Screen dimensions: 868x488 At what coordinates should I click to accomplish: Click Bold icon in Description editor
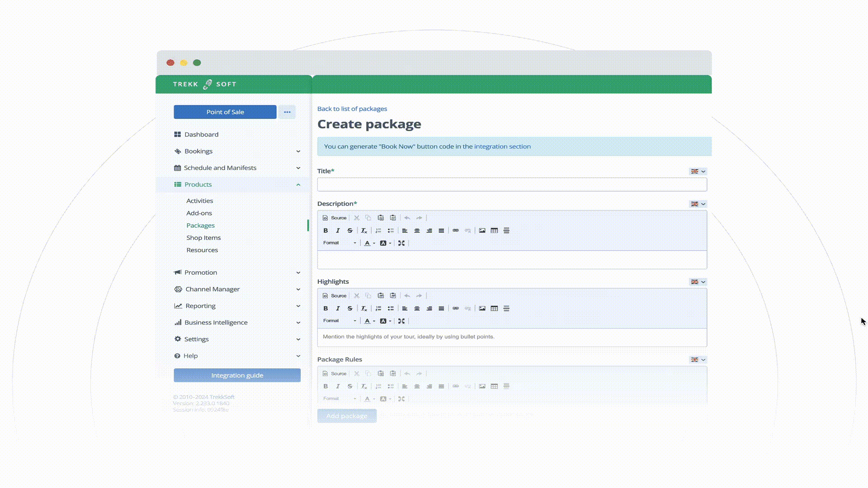[325, 230]
